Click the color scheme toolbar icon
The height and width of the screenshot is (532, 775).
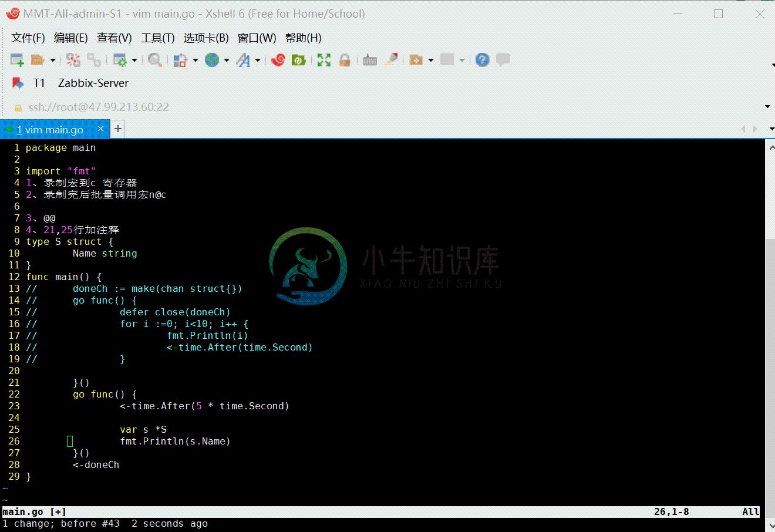tap(180, 60)
